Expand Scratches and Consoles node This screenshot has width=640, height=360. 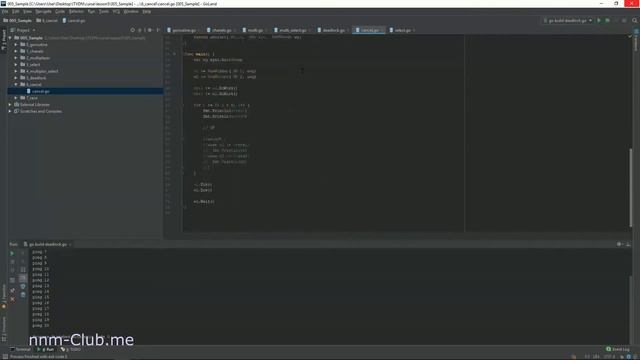10,111
